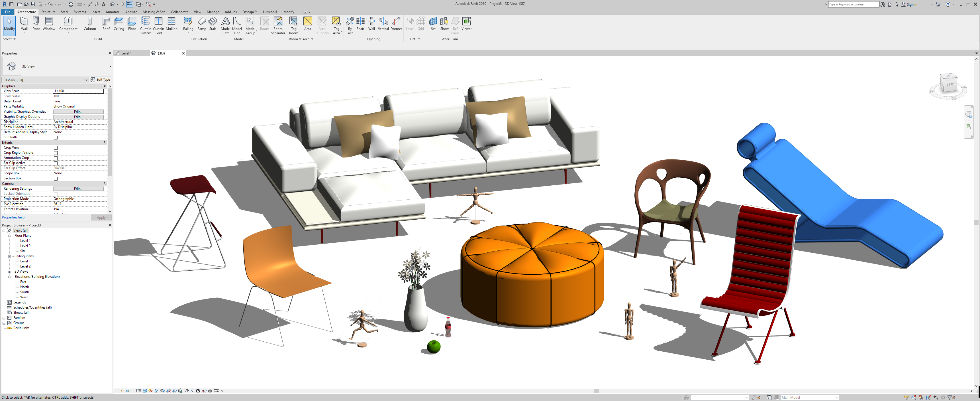Expand the Families tree node

click(x=4, y=318)
